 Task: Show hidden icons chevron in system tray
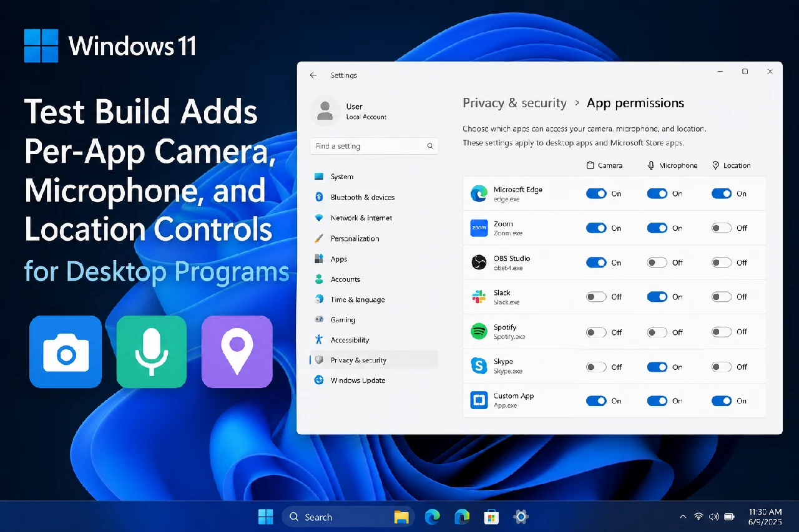(682, 517)
